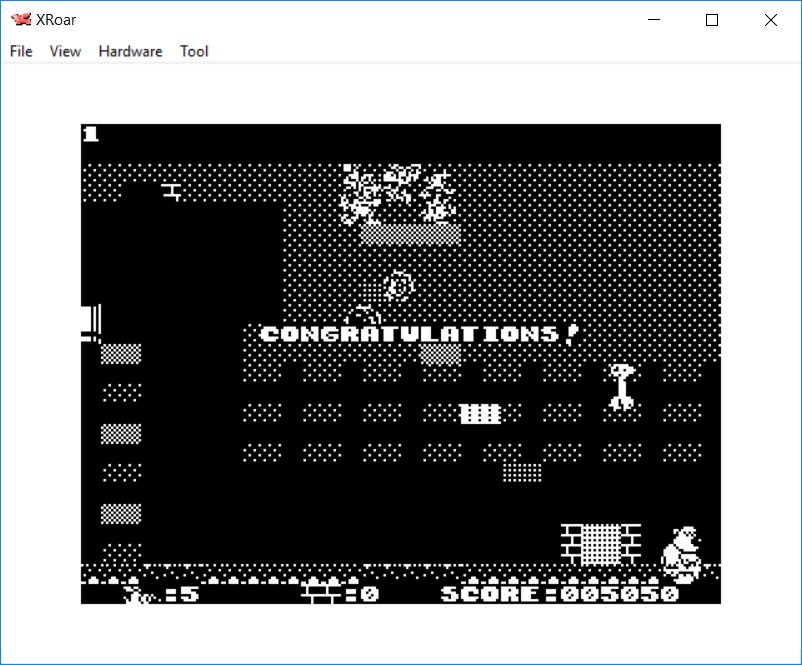The width and height of the screenshot is (802, 665).
Task: Click the CONGRATULATIONS! banner text
Action: [419, 334]
